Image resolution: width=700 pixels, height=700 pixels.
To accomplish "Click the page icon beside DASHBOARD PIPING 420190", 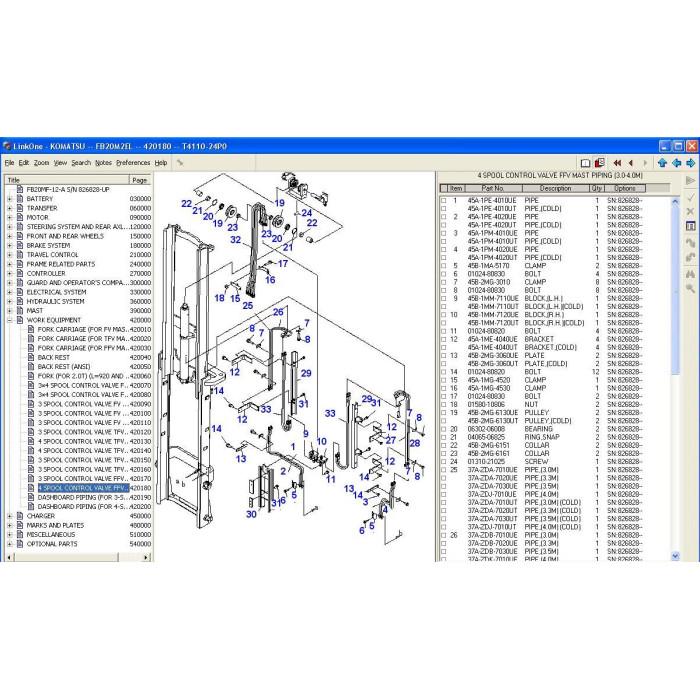I will (x=31, y=497).
